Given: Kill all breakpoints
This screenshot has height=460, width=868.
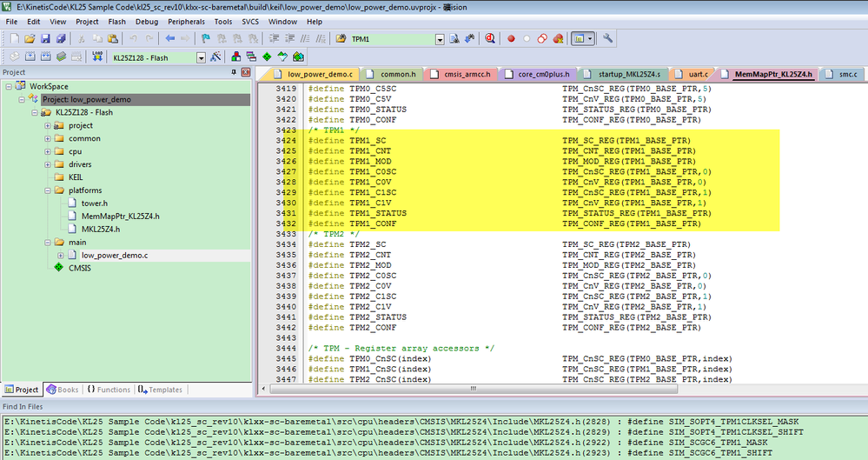Looking at the screenshot, I should pyautogui.click(x=558, y=39).
